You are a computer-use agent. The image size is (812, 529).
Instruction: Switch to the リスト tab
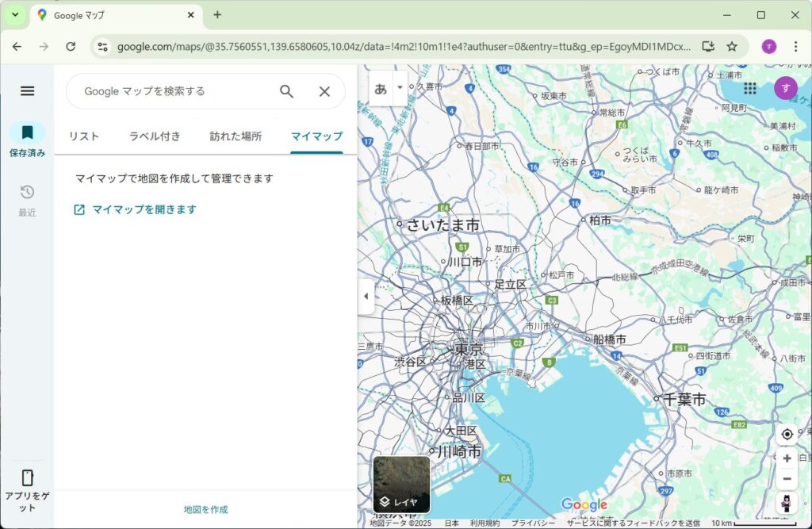84,136
